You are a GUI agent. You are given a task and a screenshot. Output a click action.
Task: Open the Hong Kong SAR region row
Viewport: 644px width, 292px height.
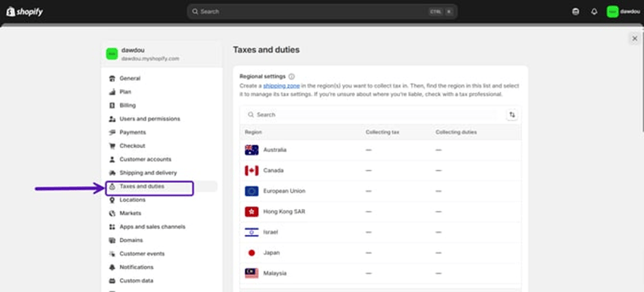coord(381,212)
